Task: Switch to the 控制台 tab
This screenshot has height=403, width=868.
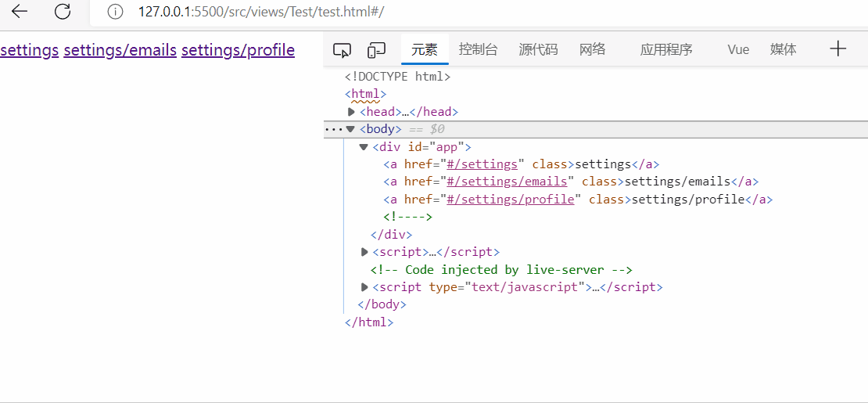Action: click(x=479, y=49)
